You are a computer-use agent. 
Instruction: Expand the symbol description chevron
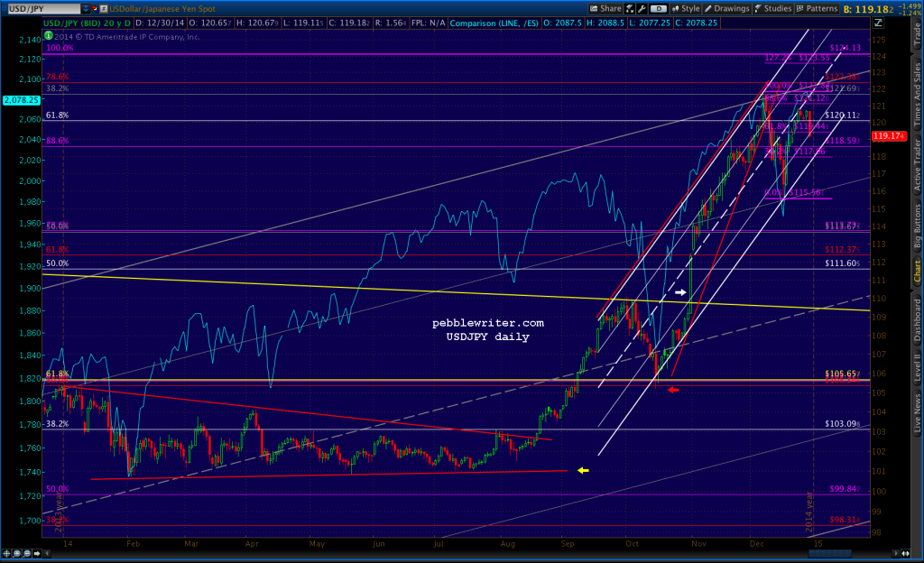coord(87,8)
